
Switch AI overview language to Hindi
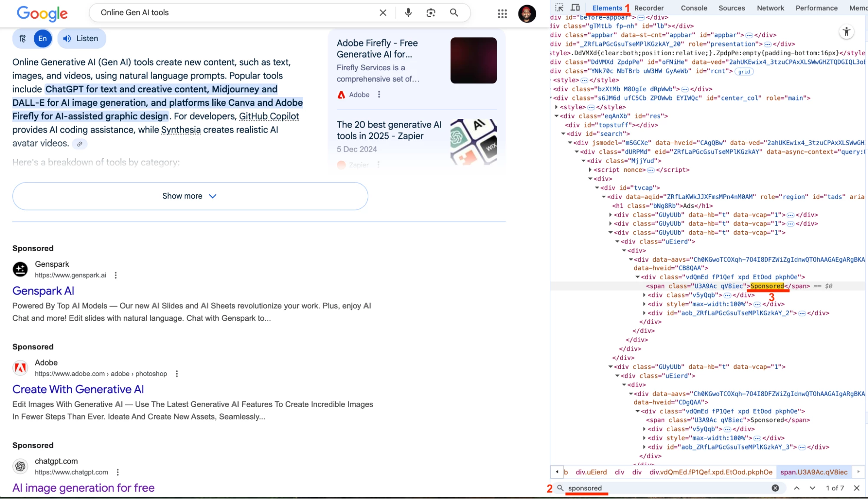pyautogui.click(x=23, y=39)
